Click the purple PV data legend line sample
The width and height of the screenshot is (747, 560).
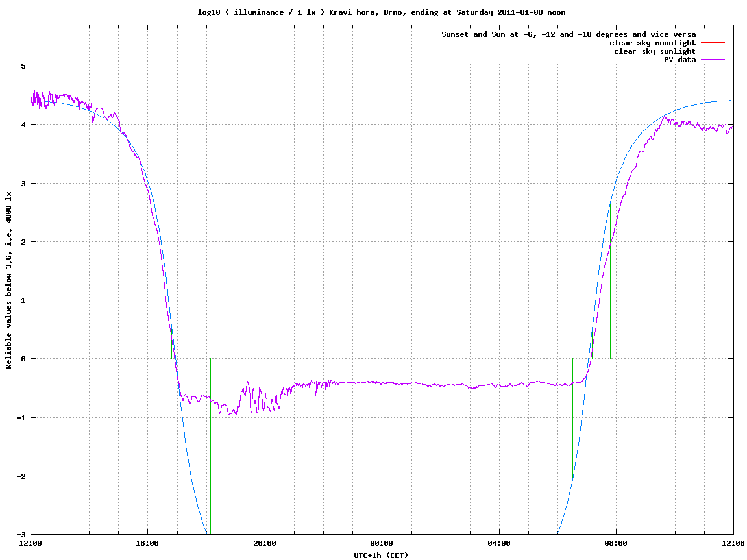point(713,60)
